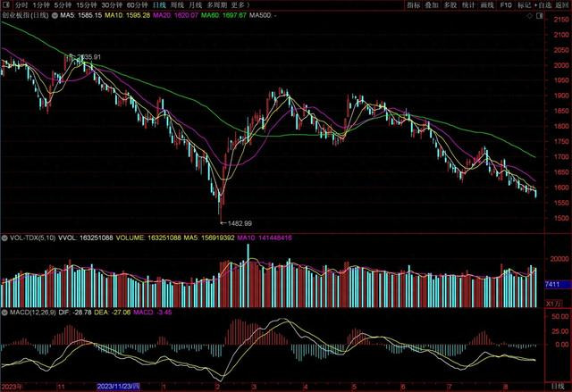Screen dimensions: 572x392
Task: Click the MA20: 1620.07 value
Action: point(175,16)
